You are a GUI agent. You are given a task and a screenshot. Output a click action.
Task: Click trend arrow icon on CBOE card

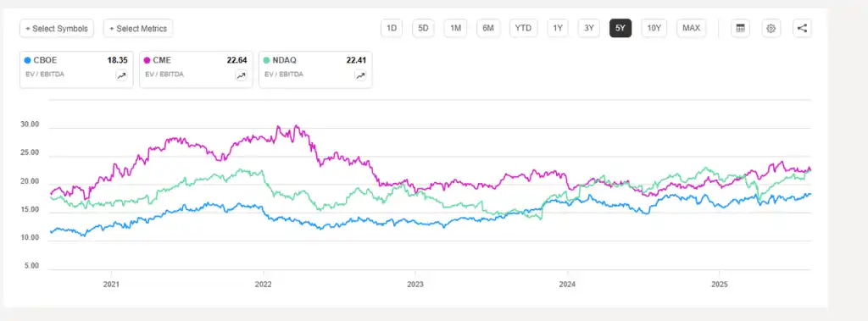pos(121,76)
